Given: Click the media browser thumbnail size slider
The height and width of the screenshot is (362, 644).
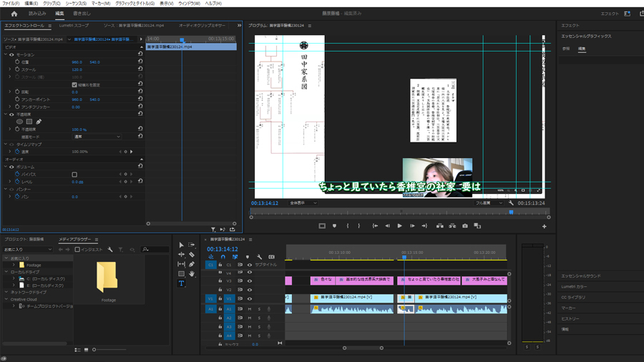Looking at the screenshot, I should click(94, 350).
